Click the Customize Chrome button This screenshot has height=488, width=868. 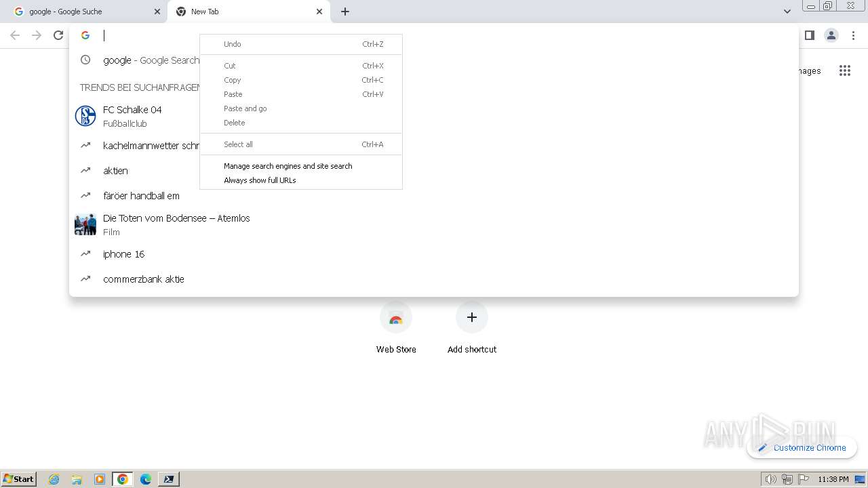click(802, 447)
